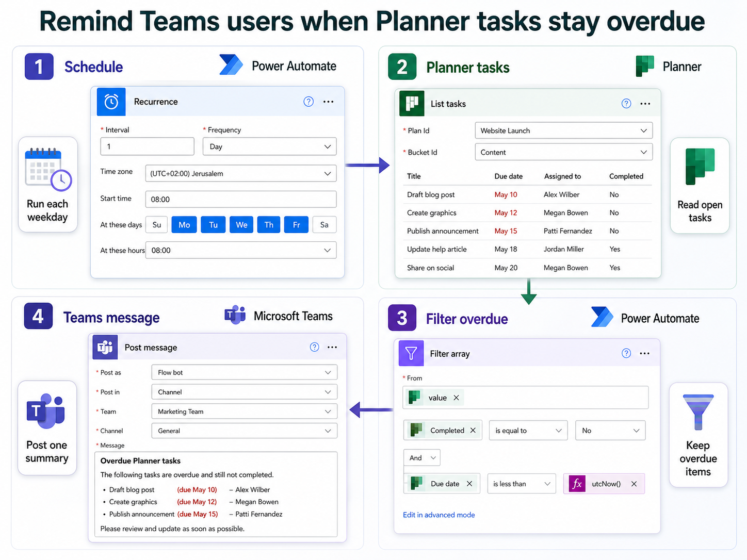Click the Overdue Planner tasks message box heading
The height and width of the screenshot is (560, 747).
tap(140, 460)
